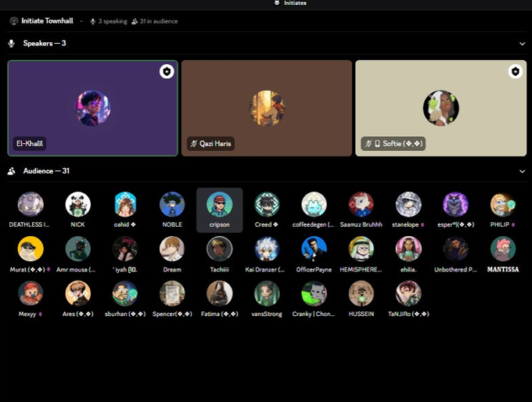Collapse the Speakers section chevron
This screenshot has height=402, width=532.
point(522,44)
